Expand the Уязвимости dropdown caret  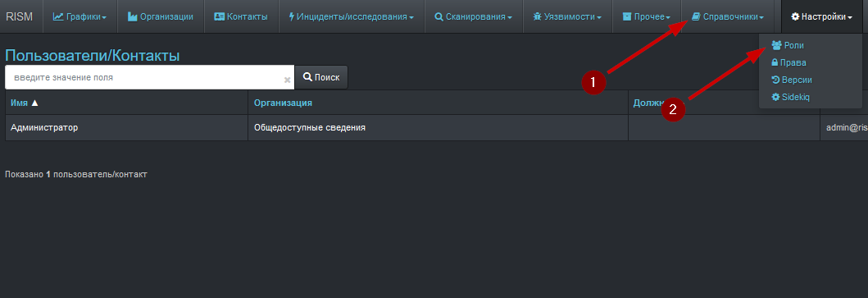(x=599, y=18)
